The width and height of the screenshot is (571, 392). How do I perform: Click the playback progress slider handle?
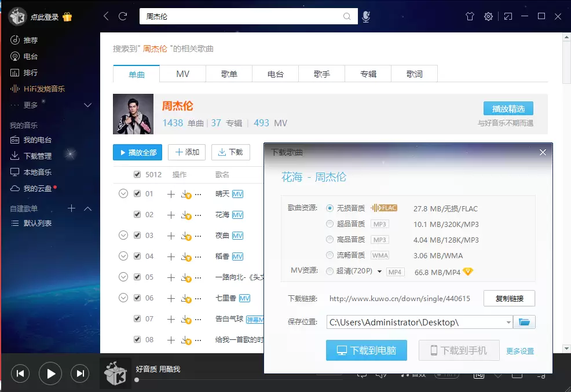point(137,380)
